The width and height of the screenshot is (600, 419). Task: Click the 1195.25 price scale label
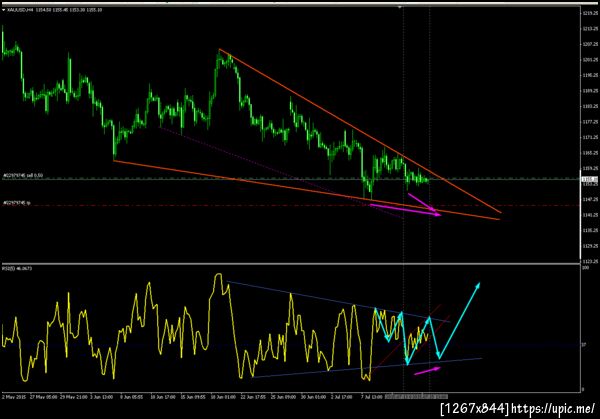pyautogui.click(x=590, y=75)
